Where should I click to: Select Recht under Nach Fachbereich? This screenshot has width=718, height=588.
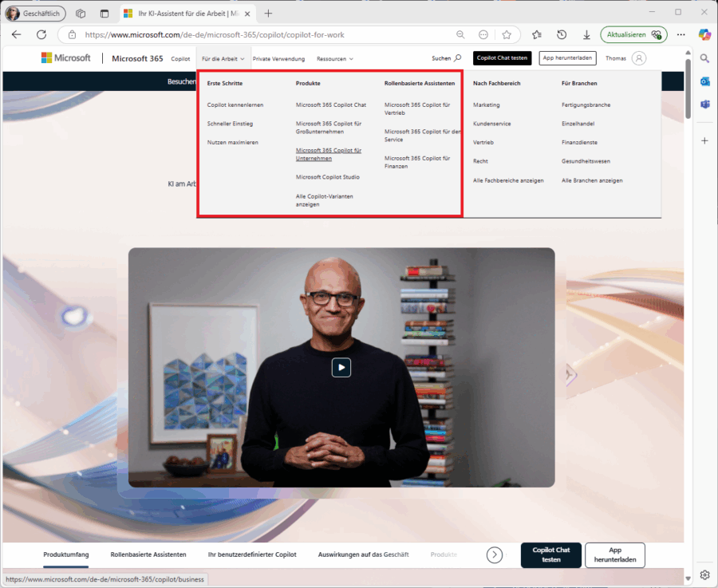(x=480, y=161)
